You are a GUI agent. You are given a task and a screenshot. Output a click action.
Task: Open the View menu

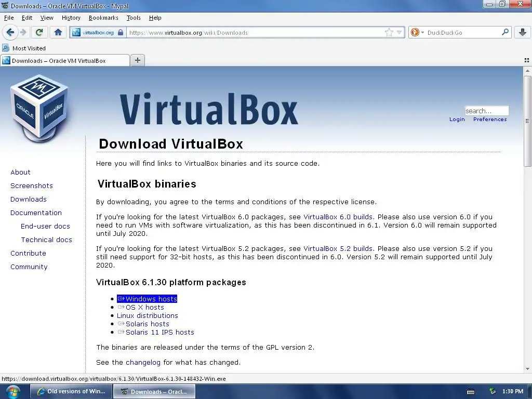point(47,18)
